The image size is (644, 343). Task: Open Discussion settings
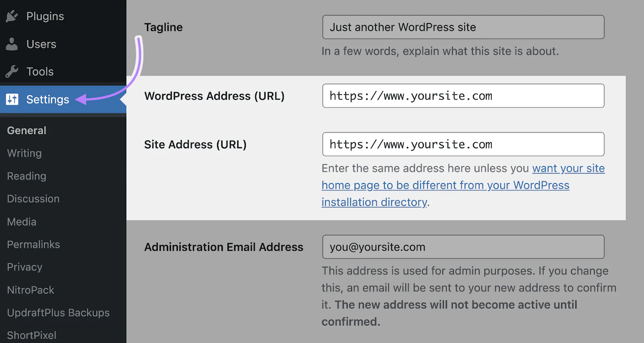pos(33,199)
